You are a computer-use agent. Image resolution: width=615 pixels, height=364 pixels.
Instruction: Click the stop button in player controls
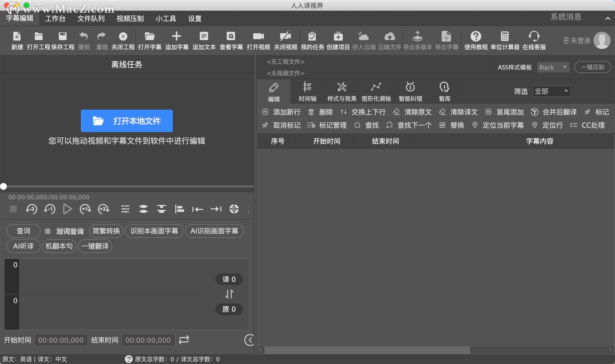click(x=13, y=209)
